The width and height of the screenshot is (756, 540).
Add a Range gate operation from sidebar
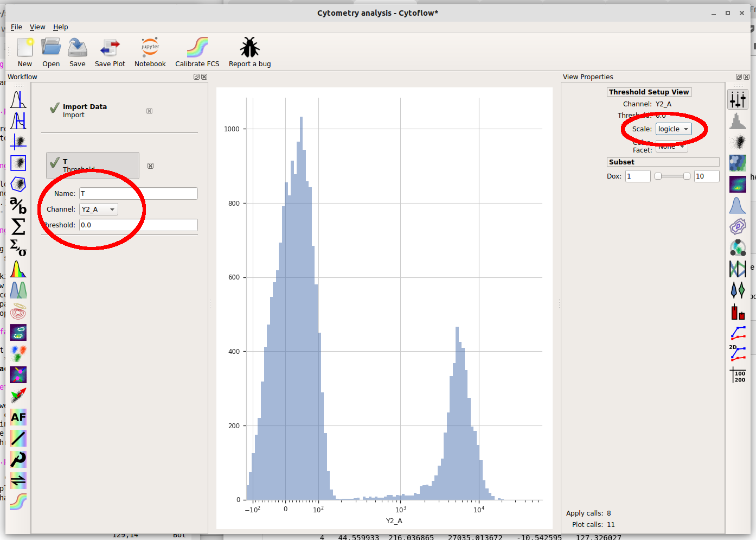[x=18, y=120]
